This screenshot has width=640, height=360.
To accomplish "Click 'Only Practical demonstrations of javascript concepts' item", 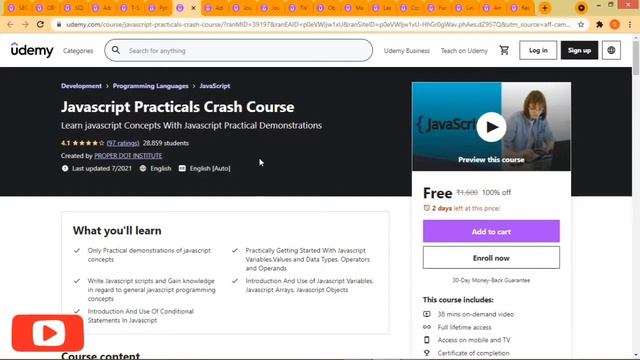I will tap(149, 255).
